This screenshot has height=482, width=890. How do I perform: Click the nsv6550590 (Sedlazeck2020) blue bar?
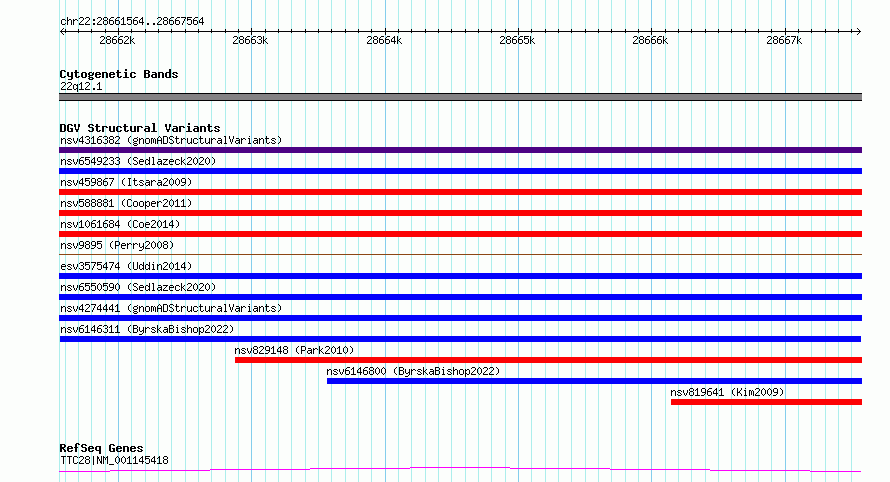tap(460, 297)
